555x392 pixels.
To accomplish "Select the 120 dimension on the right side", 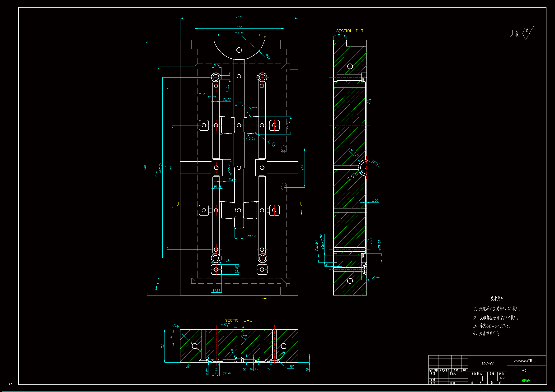I will coord(303,168).
